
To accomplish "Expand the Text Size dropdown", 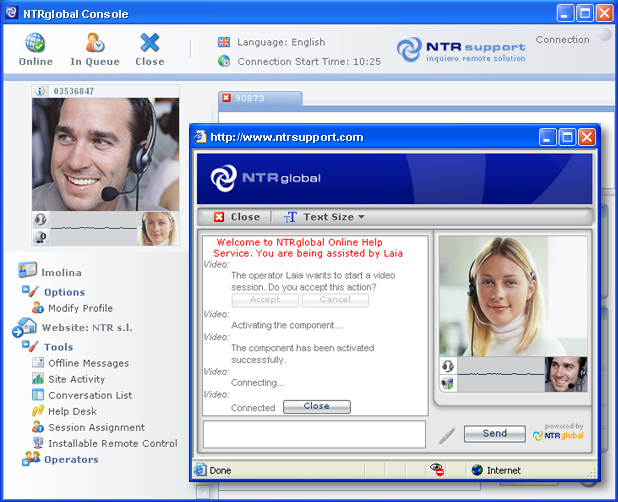I will [x=326, y=217].
